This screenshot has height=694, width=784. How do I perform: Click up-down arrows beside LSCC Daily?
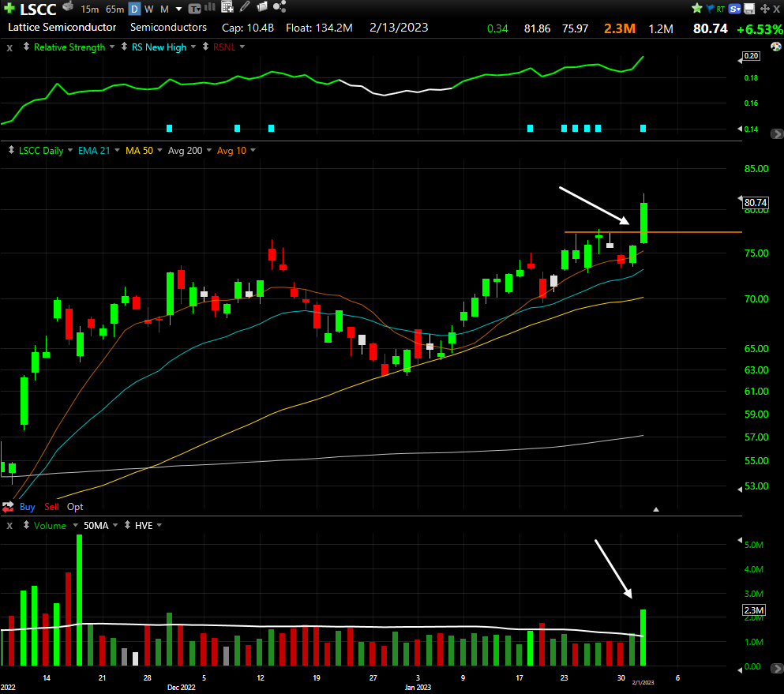coord(11,150)
